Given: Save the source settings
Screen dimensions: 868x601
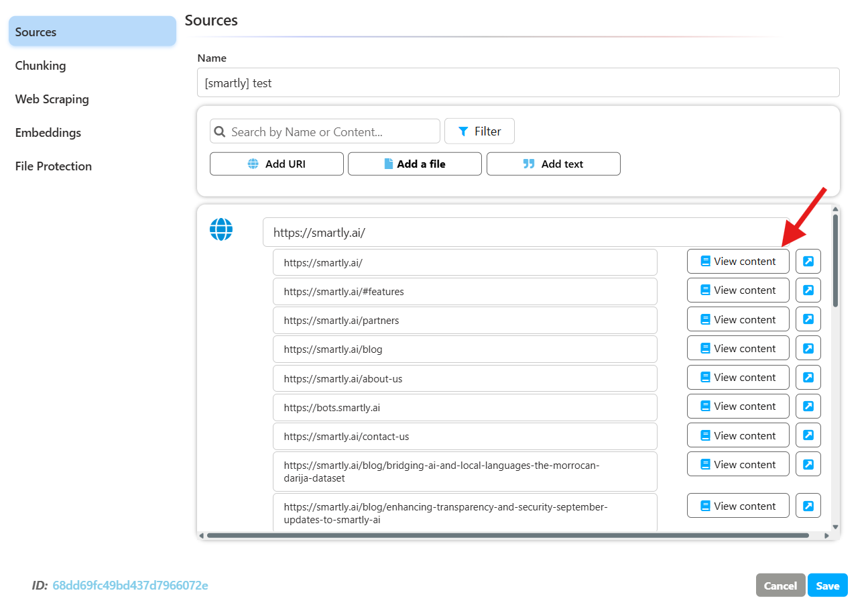Looking at the screenshot, I should click(x=828, y=586).
